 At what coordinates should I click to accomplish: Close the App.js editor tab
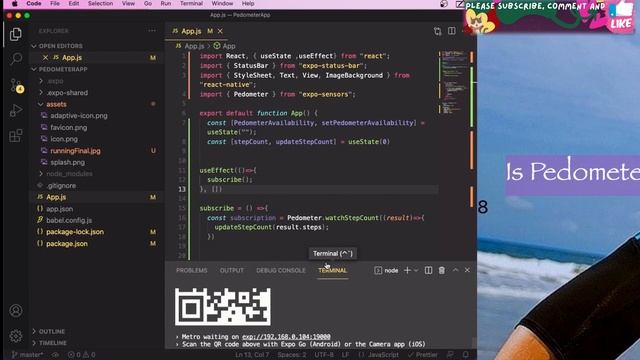click(220, 31)
